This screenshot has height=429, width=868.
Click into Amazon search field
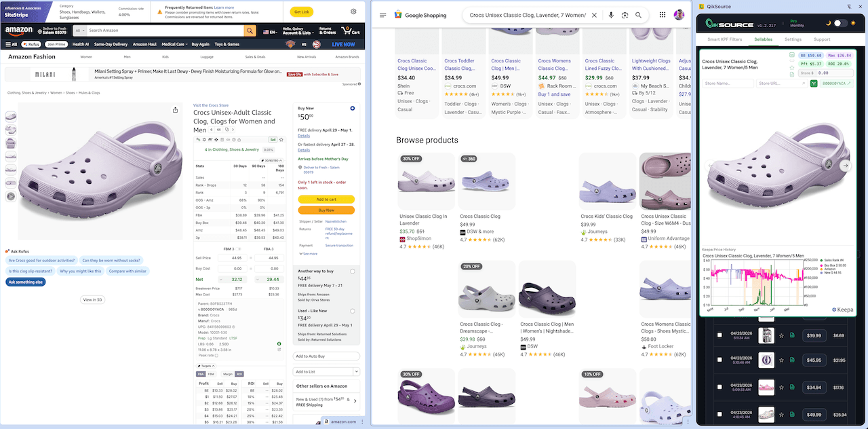[x=165, y=31]
